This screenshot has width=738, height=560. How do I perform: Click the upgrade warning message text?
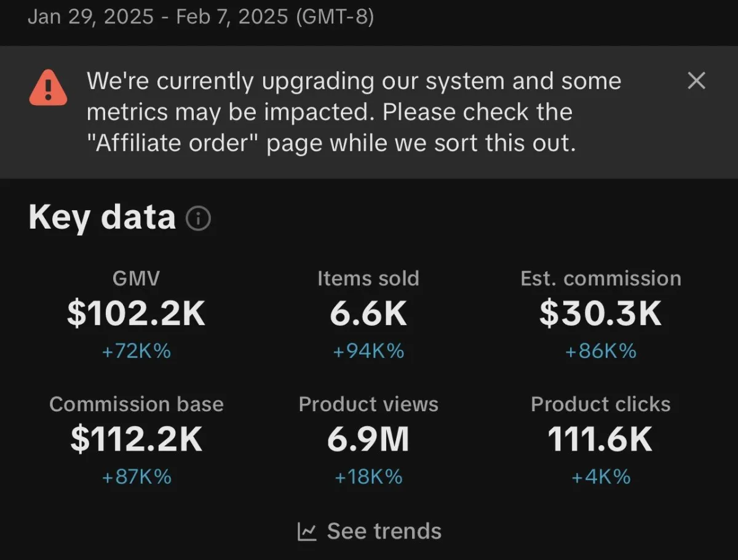354,112
